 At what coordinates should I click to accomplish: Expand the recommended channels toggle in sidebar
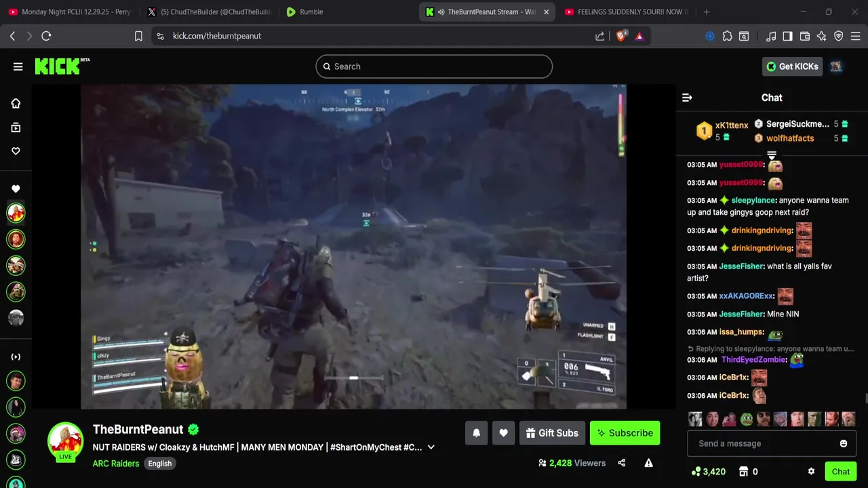pos(16,357)
